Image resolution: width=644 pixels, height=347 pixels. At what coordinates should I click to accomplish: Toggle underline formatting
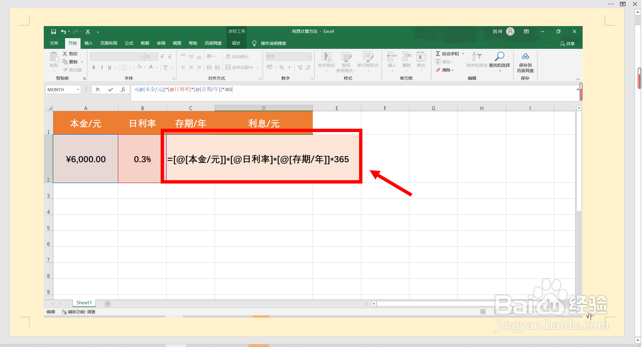pos(110,67)
